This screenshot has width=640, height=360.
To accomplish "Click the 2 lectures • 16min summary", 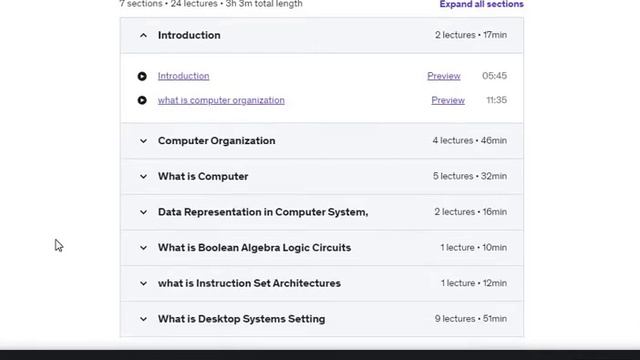I will [470, 212].
